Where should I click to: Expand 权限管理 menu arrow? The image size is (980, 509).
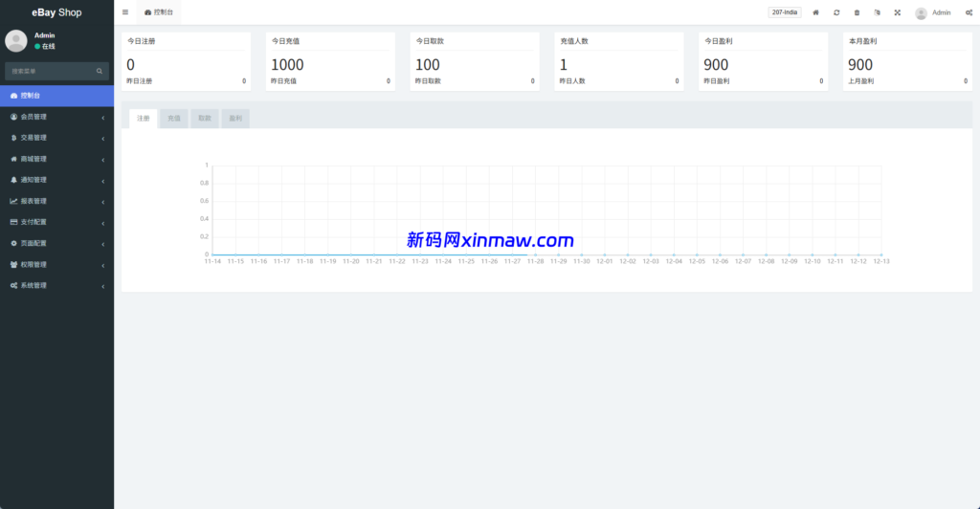click(103, 265)
